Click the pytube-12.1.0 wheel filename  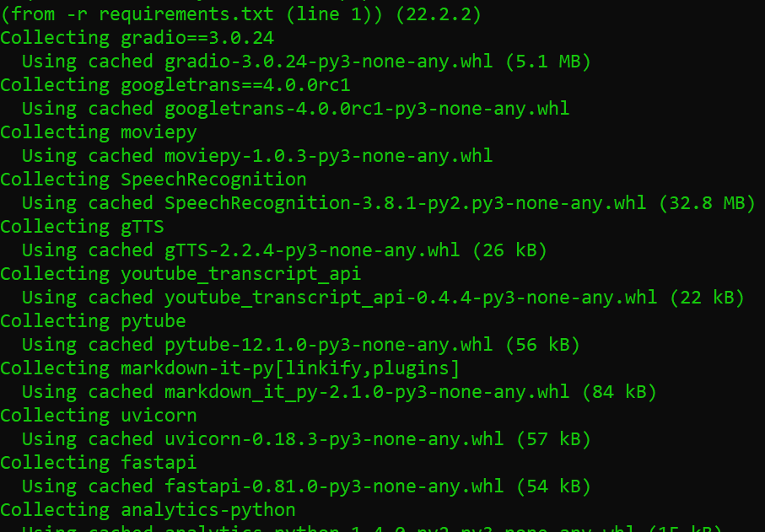328,345
